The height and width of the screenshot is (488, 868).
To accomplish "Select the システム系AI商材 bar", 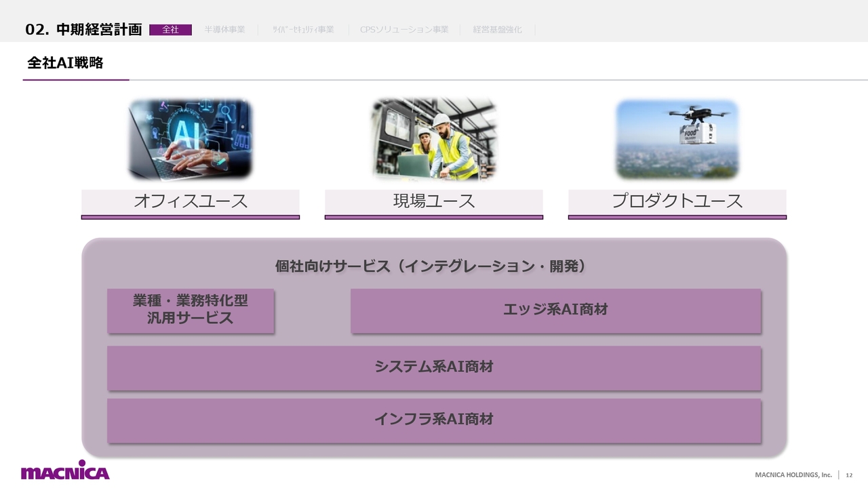I will click(x=434, y=367).
